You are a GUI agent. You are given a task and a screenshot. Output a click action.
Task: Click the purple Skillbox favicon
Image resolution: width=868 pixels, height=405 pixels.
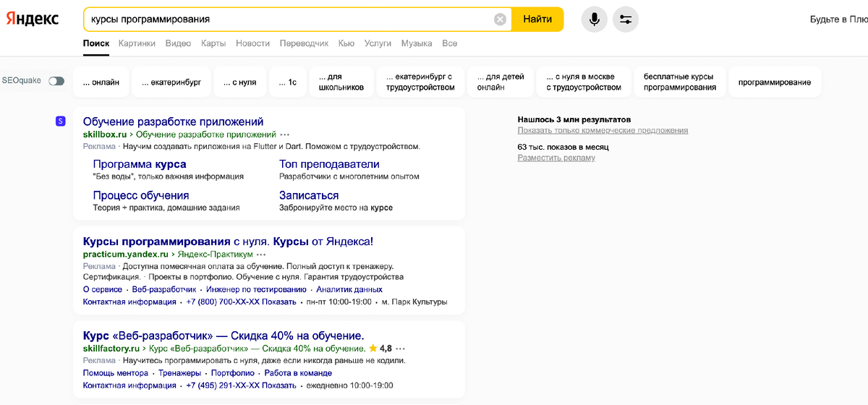click(61, 121)
